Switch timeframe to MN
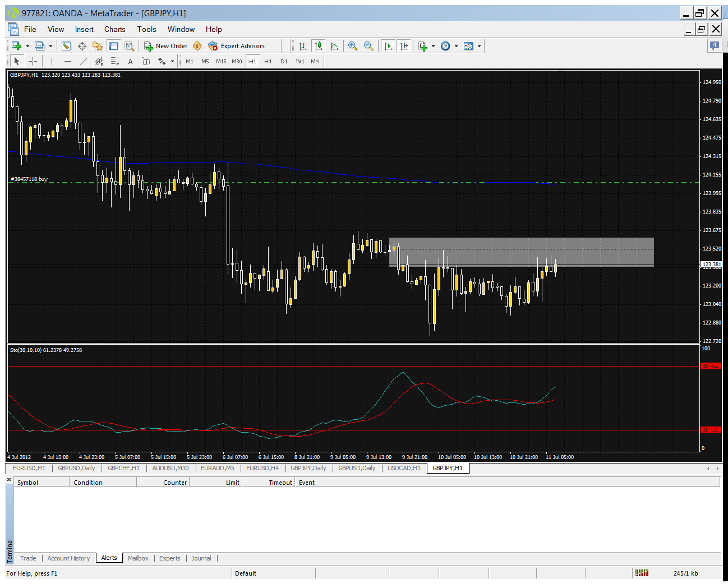Image resolution: width=728 pixels, height=584 pixels. click(x=315, y=61)
